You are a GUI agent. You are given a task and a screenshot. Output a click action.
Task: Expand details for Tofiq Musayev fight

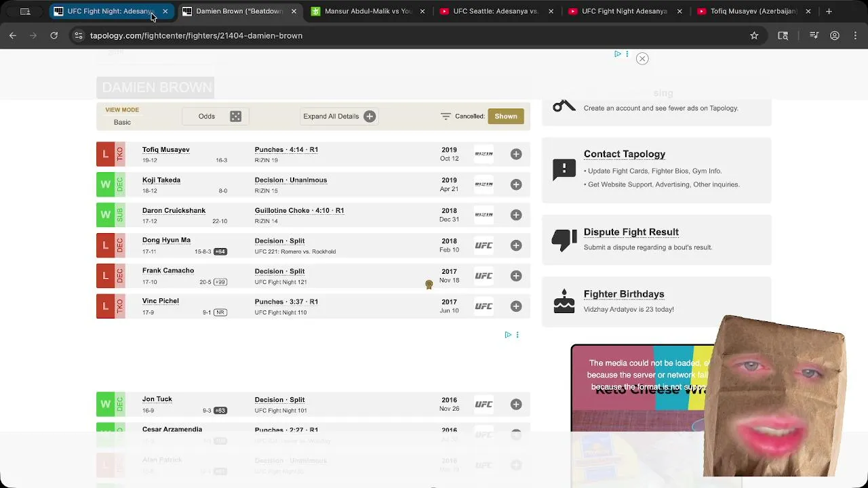click(x=516, y=154)
